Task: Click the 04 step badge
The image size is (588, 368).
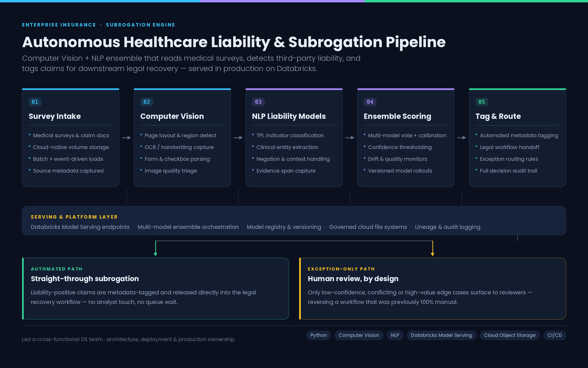Action: coord(370,102)
